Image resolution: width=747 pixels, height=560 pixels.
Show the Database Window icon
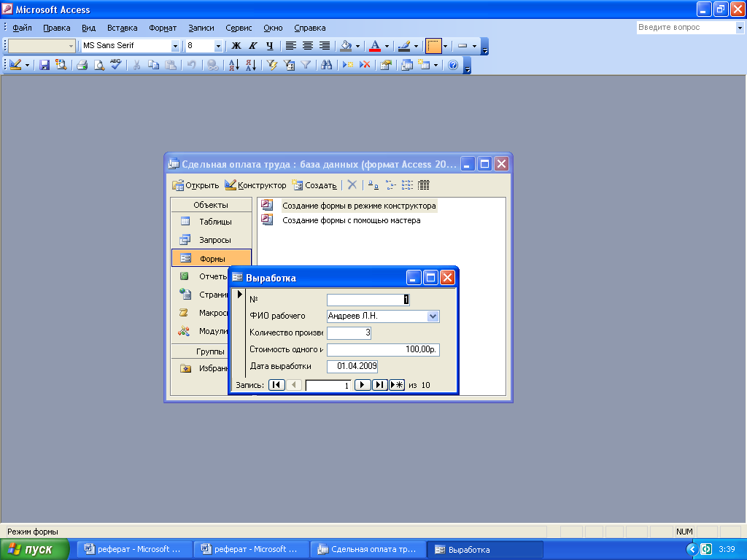point(407,65)
